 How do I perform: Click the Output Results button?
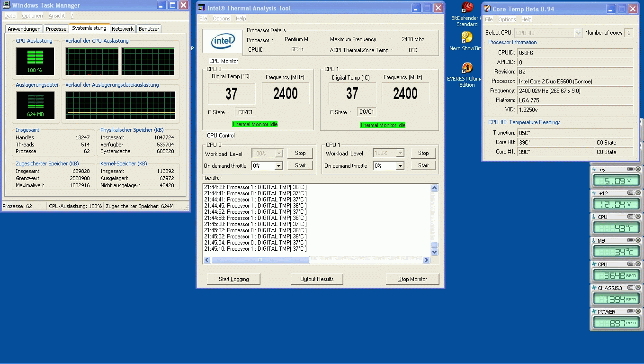(x=317, y=279)
